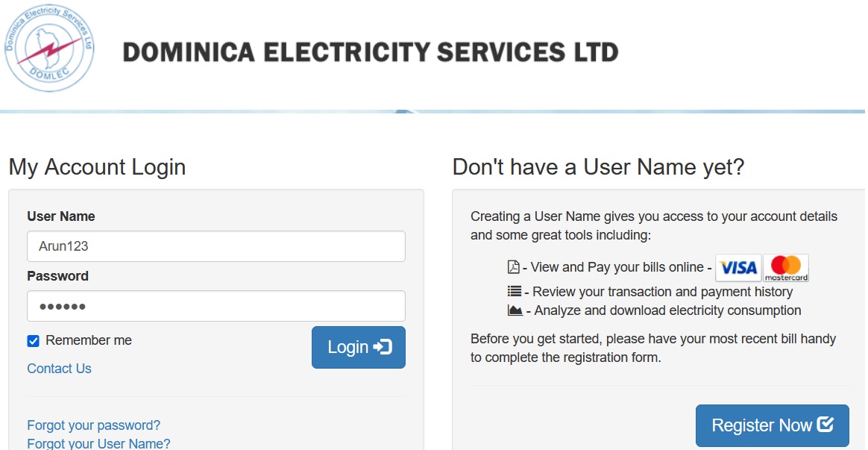Focus the Password input field

(216, 306)
